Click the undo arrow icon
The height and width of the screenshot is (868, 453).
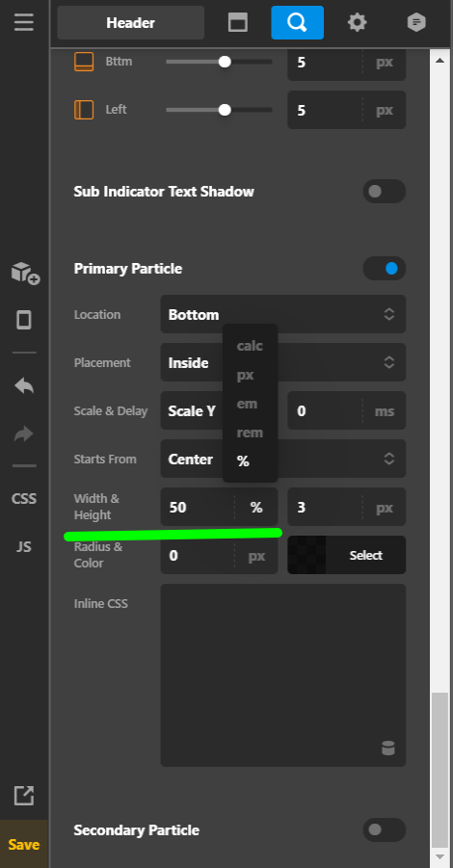[x=24, y=385]
